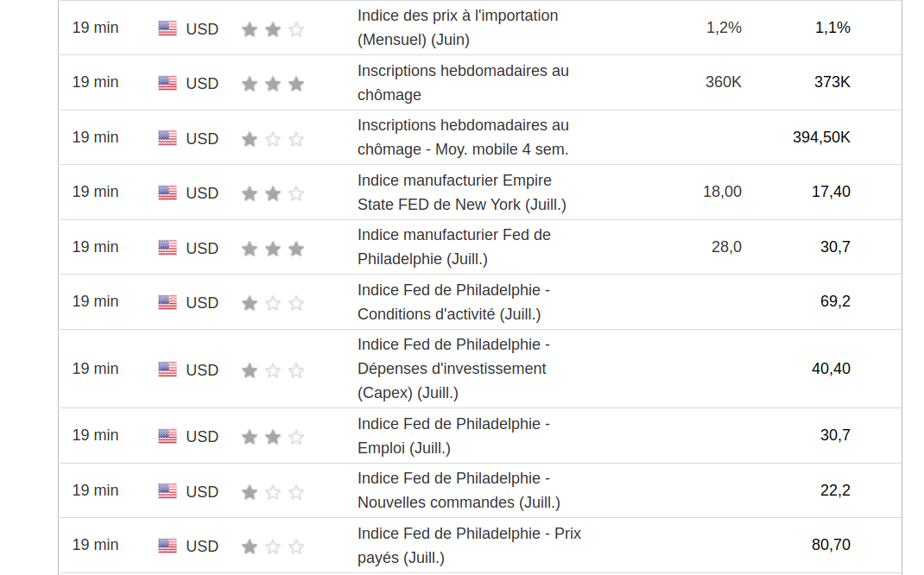
Task: Click the star rating on the Prix payés row
Action: tap(273, 547)
